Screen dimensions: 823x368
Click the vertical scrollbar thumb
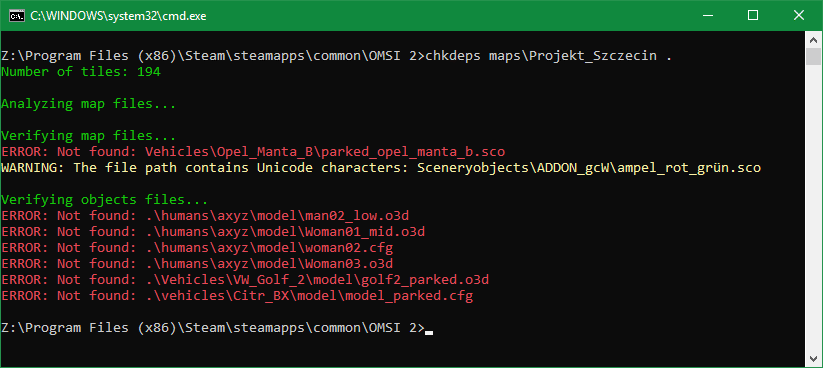point(813,56)
